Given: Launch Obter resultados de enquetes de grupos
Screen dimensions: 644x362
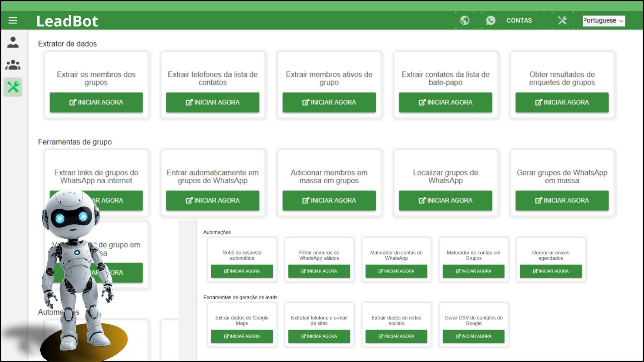Looking at the screenshot, I should tap(562, 102).
